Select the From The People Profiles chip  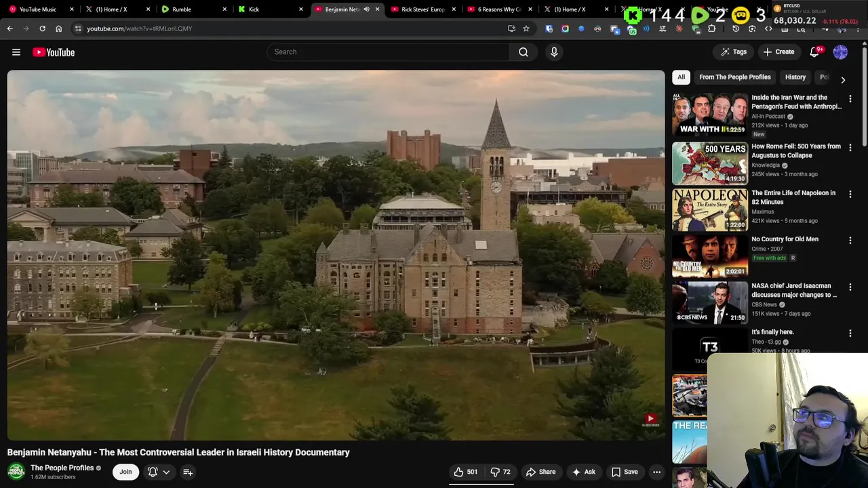coord(735,77)
